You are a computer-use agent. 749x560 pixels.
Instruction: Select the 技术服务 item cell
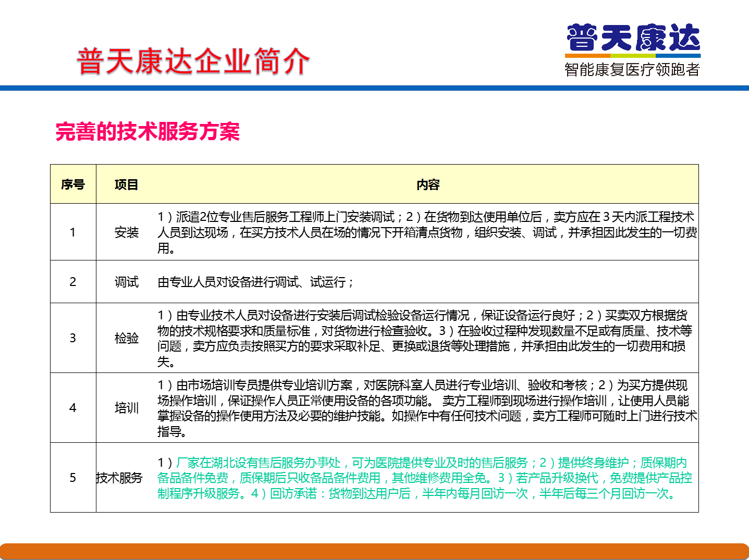(119, 477)
